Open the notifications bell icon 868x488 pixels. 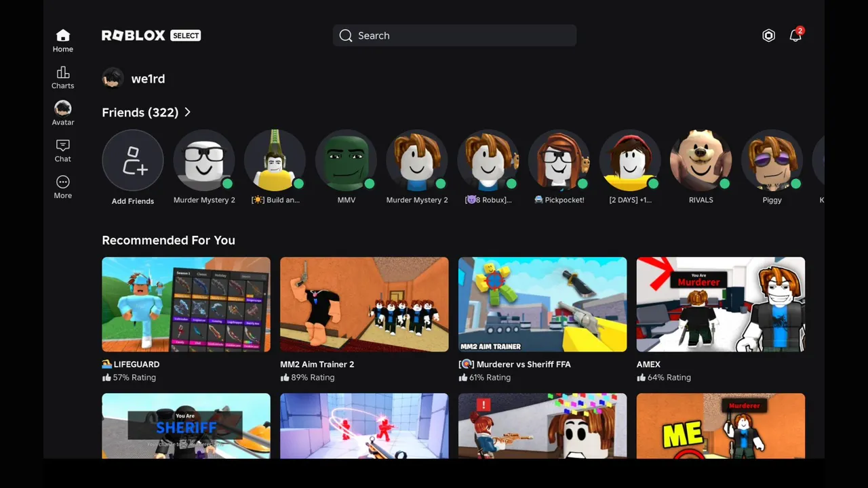point(795,35)
